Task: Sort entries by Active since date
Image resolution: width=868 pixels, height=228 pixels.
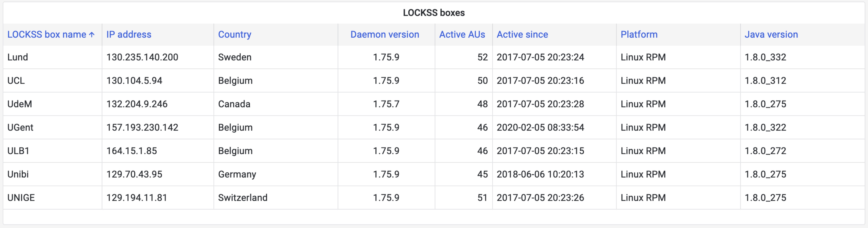Action: click(x=522, y=34)
